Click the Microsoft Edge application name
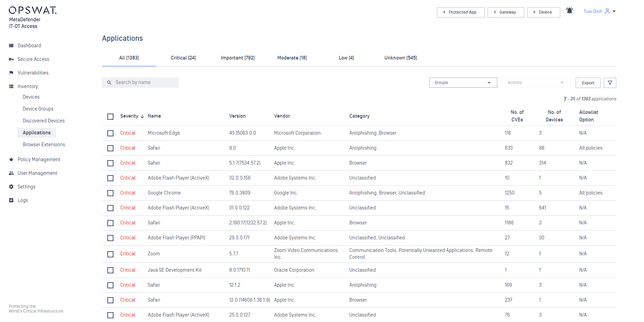This screenshot has height=322, width=644. 164,133
